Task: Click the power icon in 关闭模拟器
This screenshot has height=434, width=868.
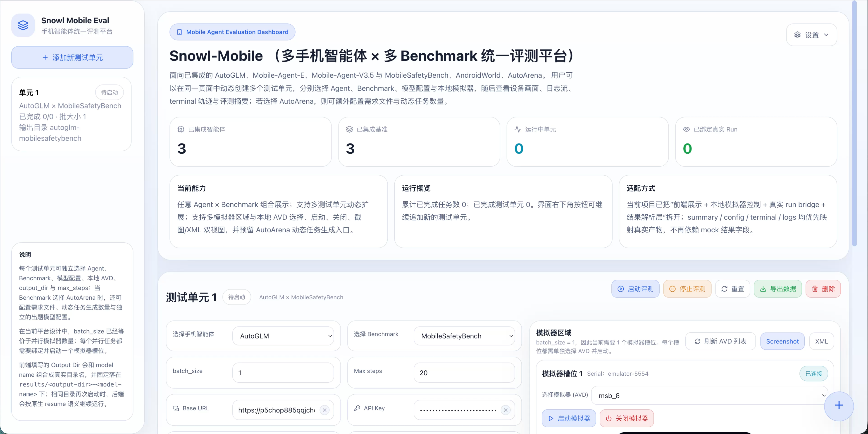Action: 608,418
